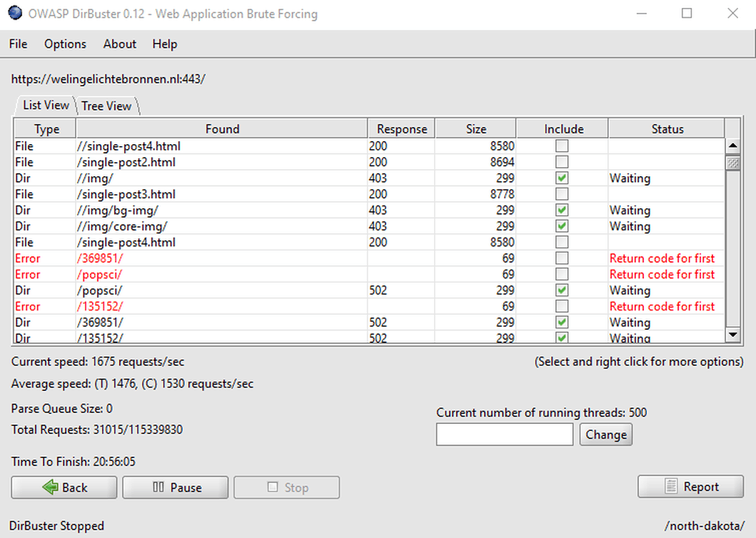
Task: Check Include for //single-post4.html
Action: coord(562,146)
